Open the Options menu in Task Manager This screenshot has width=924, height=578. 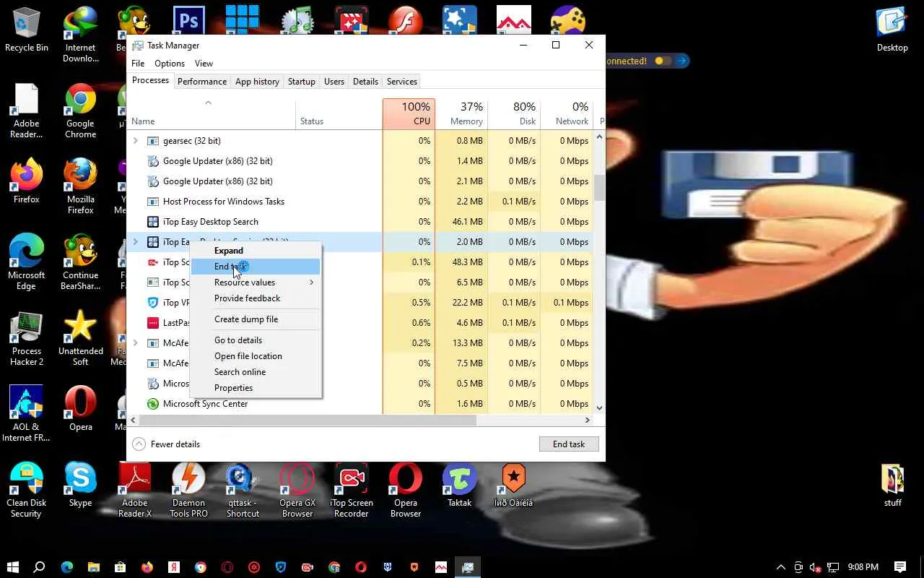click(x=170, y=64)
